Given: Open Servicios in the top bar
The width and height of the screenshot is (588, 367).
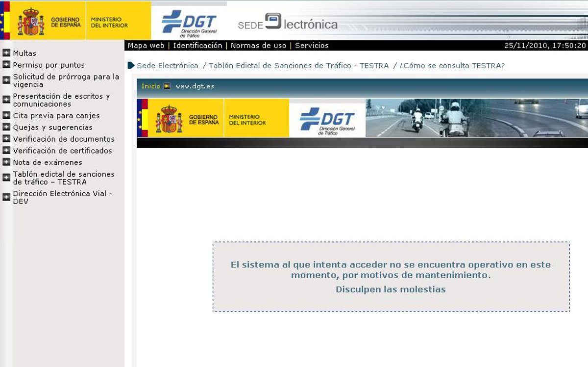Looking at the screenshot, I should pyautogui.click(x=312, y=46).
